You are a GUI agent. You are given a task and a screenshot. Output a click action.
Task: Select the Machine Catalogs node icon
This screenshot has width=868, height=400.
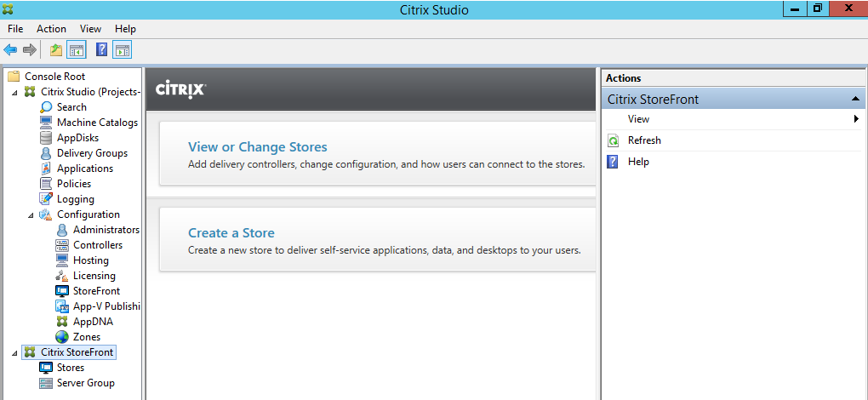(x=47, y=123)
